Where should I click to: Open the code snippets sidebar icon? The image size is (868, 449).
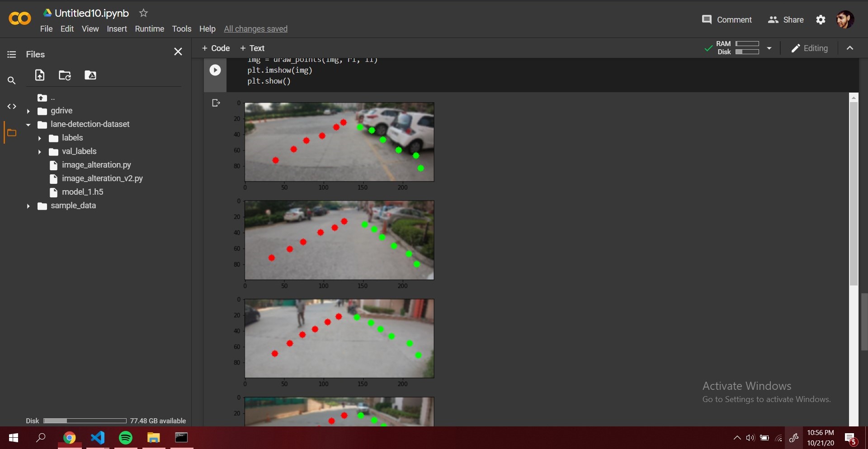pyautogui.click(x=12, y=107)
